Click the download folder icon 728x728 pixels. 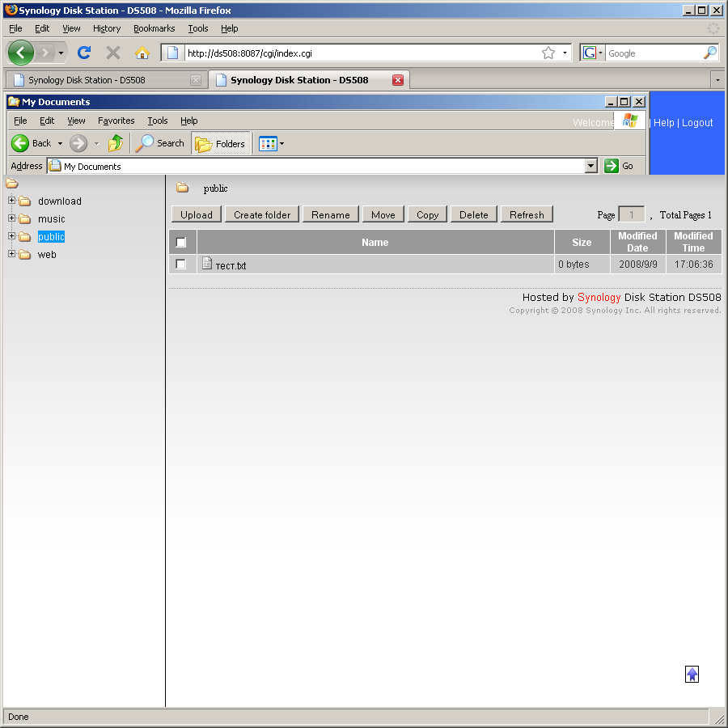click(x=24, y=201)
